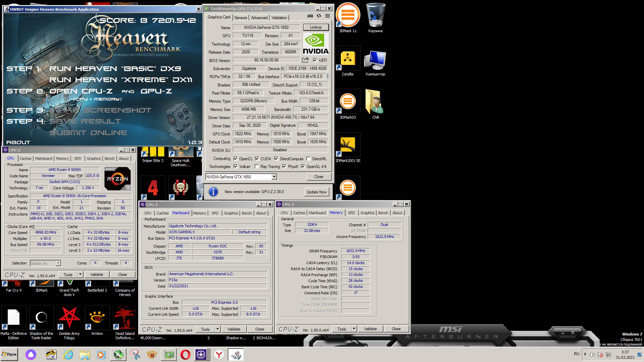Take a GPU-Z screenshot with camera icon

tap(310, 16)
